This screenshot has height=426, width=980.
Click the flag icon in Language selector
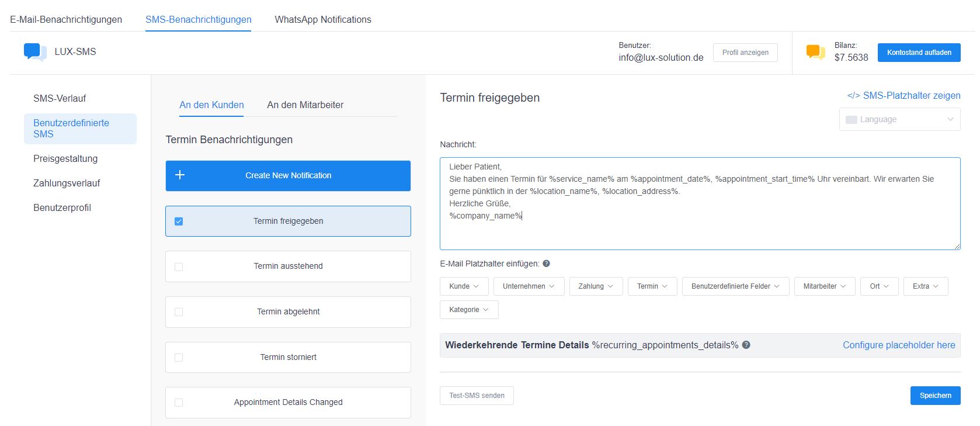point(851,120)
